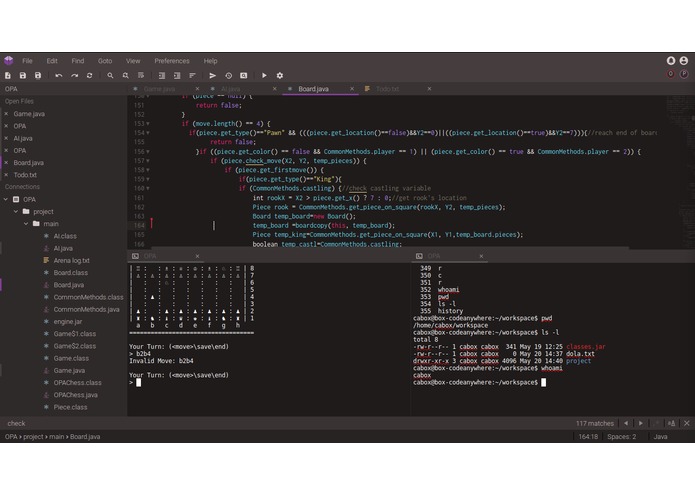Close the left OPA terminal tab
695x494 pixels.
click(197, 256)
